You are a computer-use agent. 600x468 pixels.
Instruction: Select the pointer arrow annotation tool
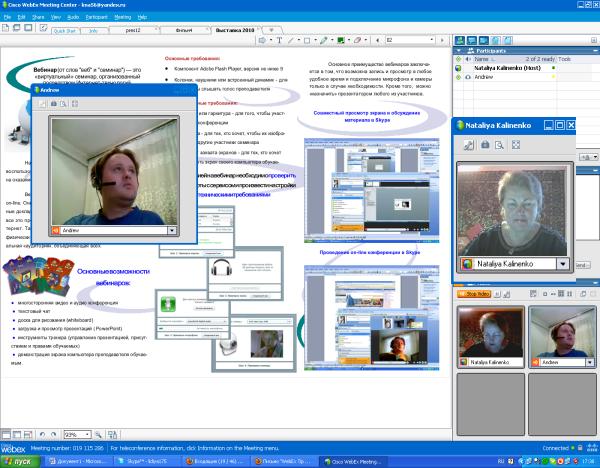click(x=262, y=40)
